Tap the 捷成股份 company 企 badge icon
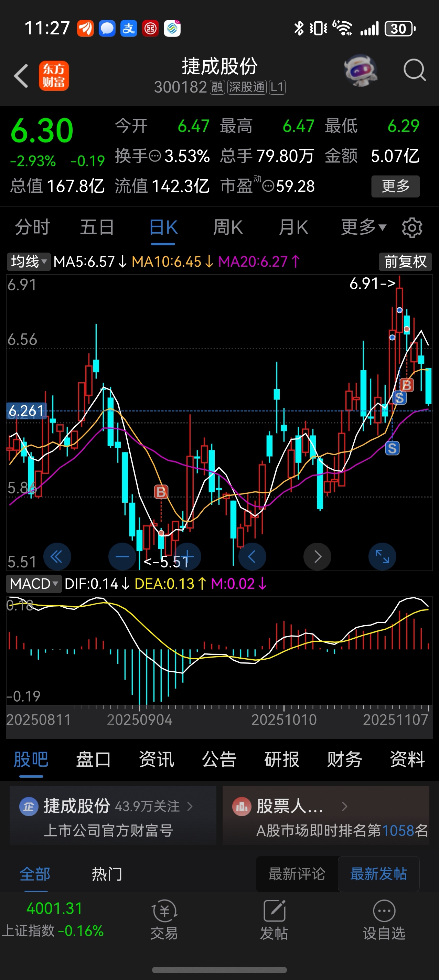 tap(29, 806)
